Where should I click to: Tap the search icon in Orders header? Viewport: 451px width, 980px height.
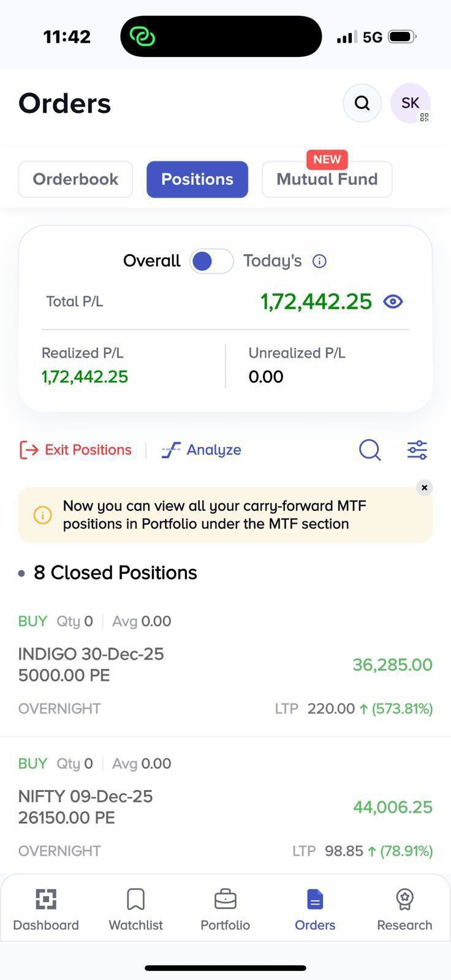(362, 103)
